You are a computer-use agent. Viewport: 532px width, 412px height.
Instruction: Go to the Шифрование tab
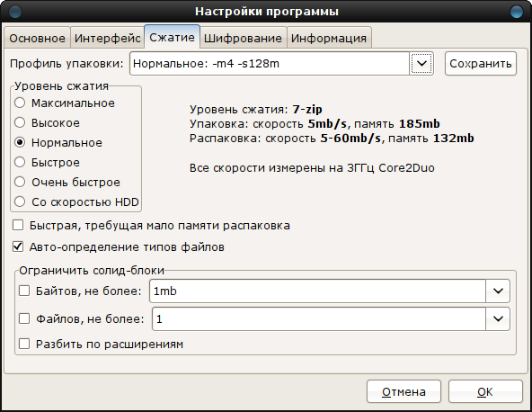(x=243, y=38)
